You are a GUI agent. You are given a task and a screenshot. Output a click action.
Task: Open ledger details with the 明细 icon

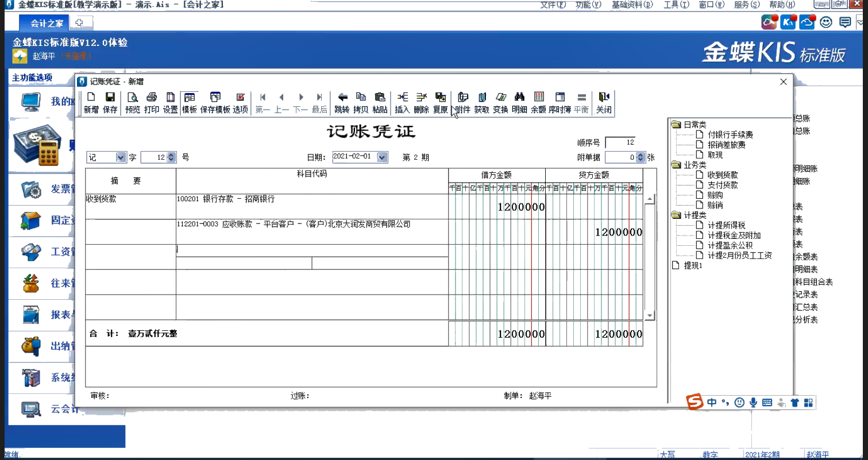518,101
